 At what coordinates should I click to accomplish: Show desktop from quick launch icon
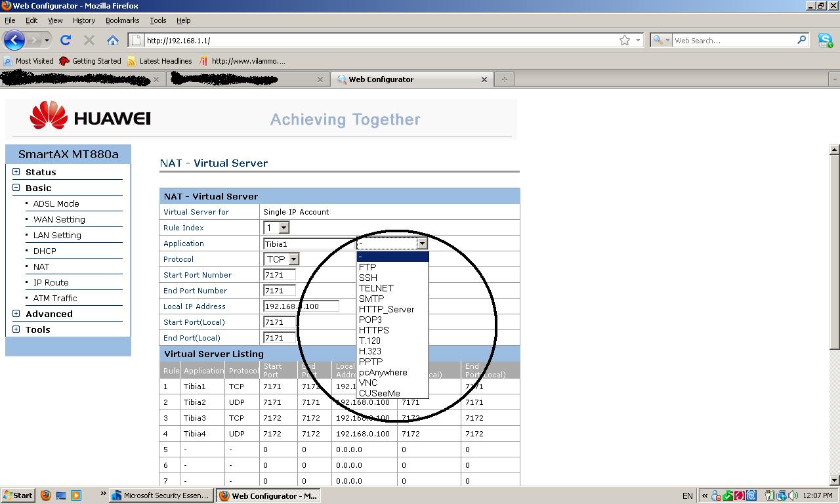tap(61, 495)
